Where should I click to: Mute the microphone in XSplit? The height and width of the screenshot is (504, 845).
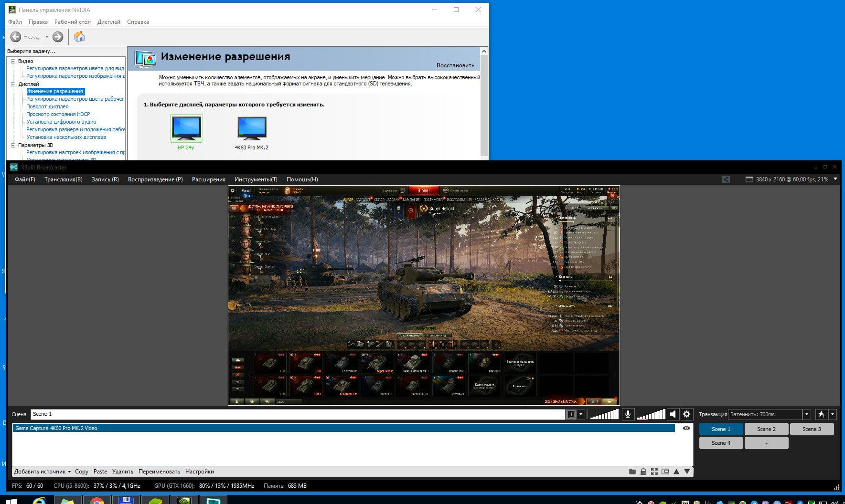628,414
